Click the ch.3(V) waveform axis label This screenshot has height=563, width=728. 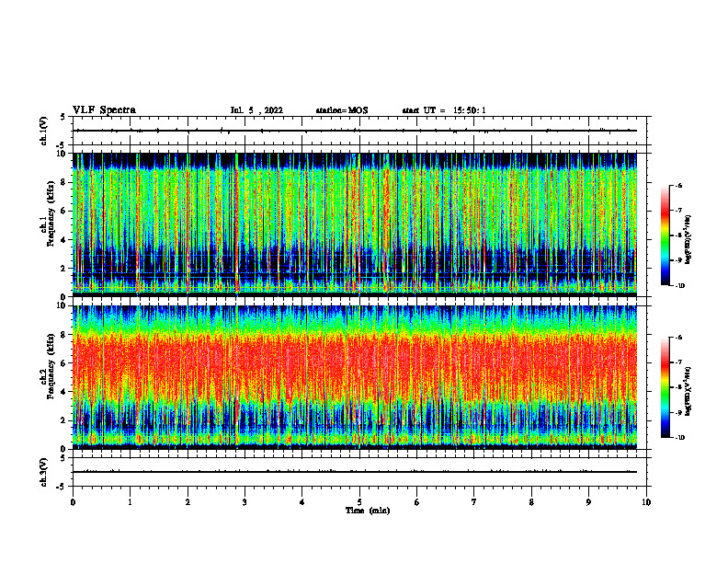click(43, 472)
